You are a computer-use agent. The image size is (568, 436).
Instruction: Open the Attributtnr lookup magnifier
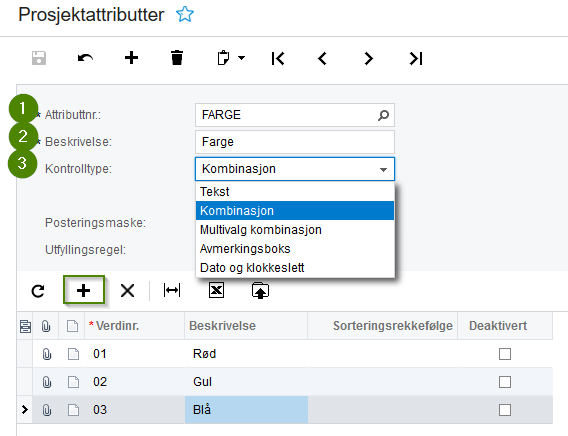(383, 115)
